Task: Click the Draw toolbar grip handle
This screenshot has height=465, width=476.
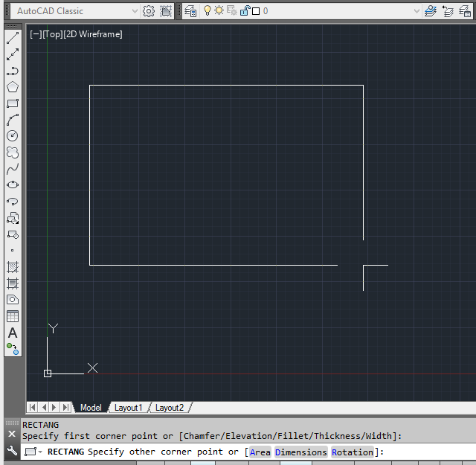Action: [13, 27]
